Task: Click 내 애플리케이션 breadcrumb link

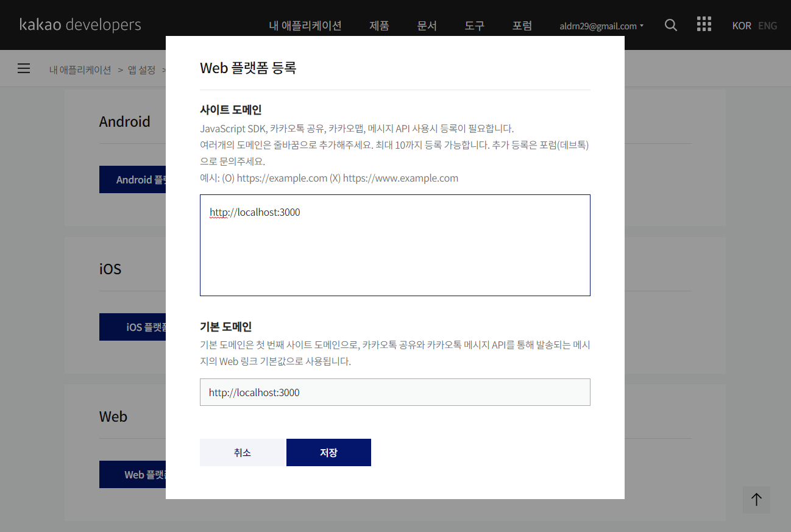Action: pos(80,69)
